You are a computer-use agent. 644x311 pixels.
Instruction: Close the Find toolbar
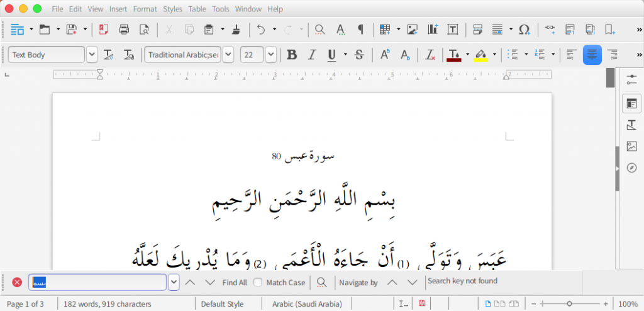tap(17, 282)
